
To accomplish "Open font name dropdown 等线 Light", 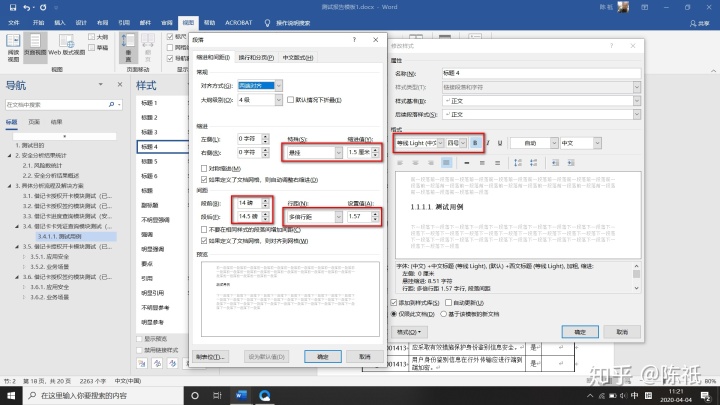I will tap(440, 143).
